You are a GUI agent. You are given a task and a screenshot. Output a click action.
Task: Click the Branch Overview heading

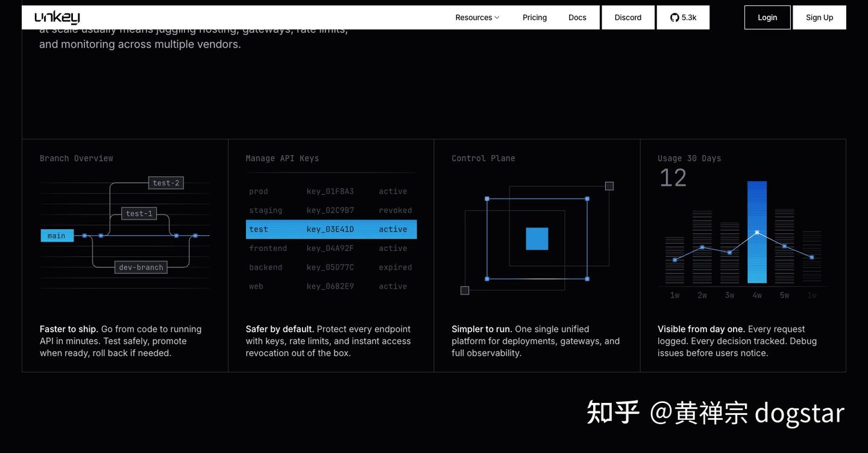click(x=77, y=158)
